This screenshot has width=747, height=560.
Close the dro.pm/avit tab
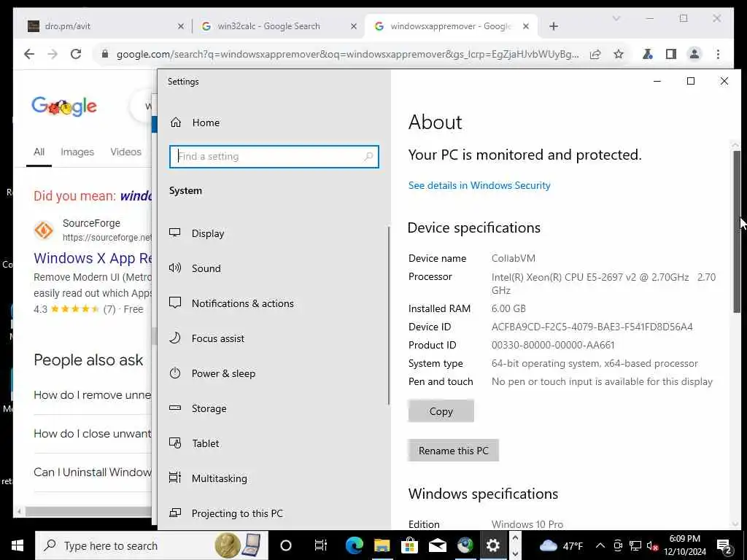(181, 26)
